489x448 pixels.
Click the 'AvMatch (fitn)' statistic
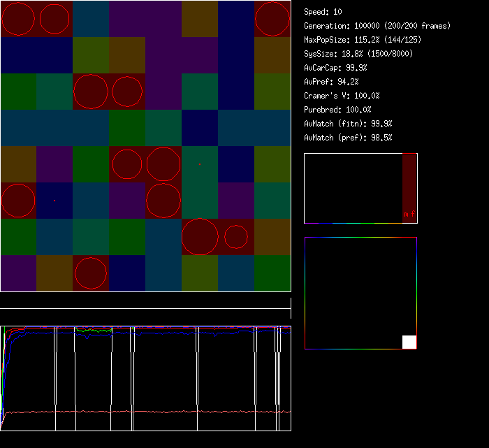pyautogui.click(x=348, y=124)
